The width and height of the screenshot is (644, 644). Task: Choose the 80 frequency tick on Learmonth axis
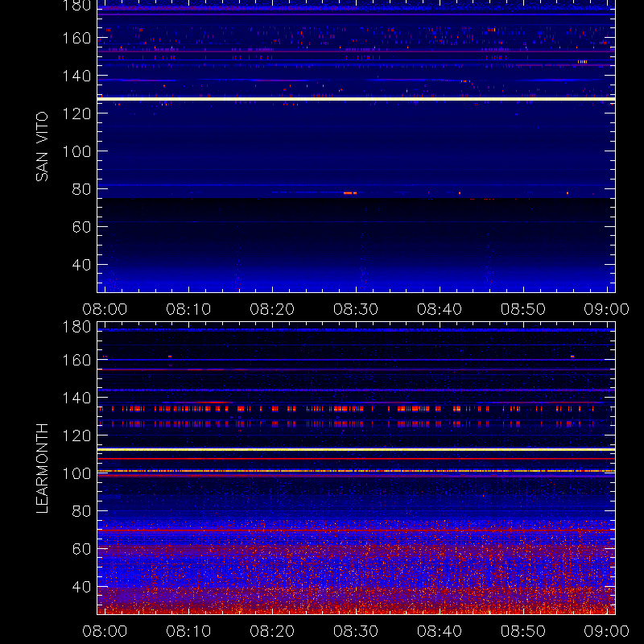pos(82,511)
